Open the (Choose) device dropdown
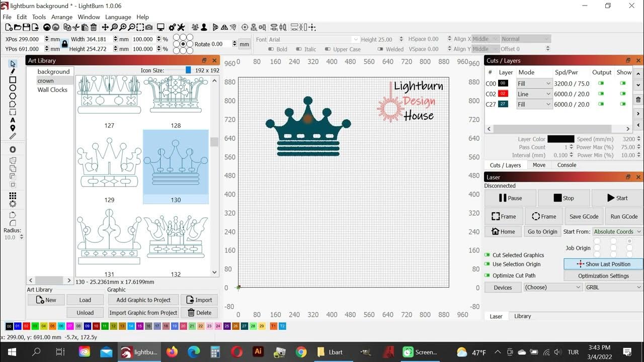This screenshot has width=644, height=362. click(x=552, y=288)
